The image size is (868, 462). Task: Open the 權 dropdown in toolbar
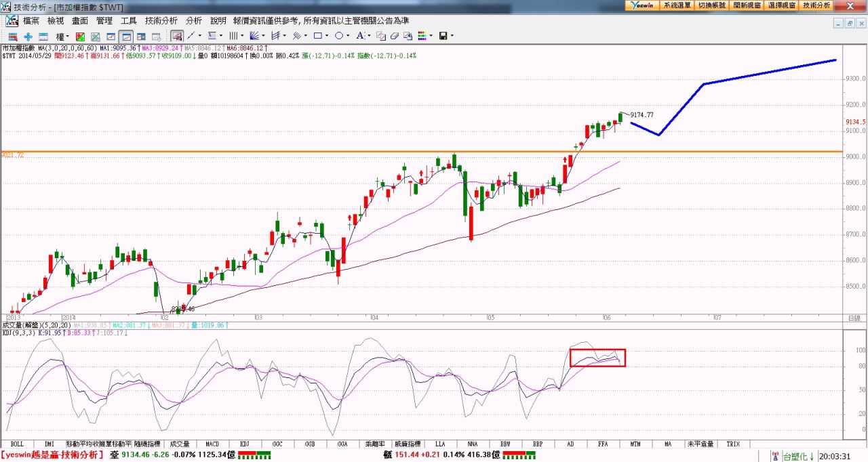click(x=62, y=36)
